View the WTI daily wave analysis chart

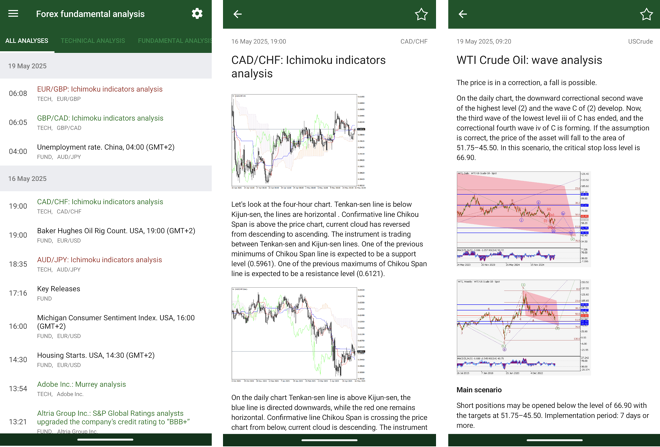pos(524,218)
